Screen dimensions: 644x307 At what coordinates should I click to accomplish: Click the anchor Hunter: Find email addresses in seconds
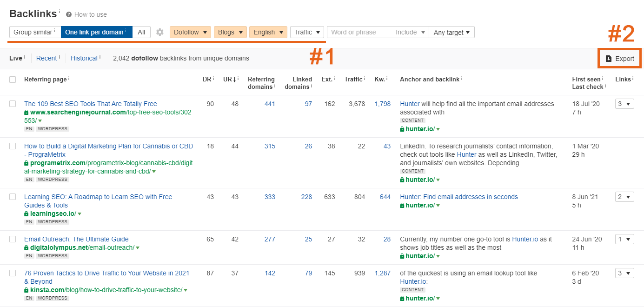(459, 197)
